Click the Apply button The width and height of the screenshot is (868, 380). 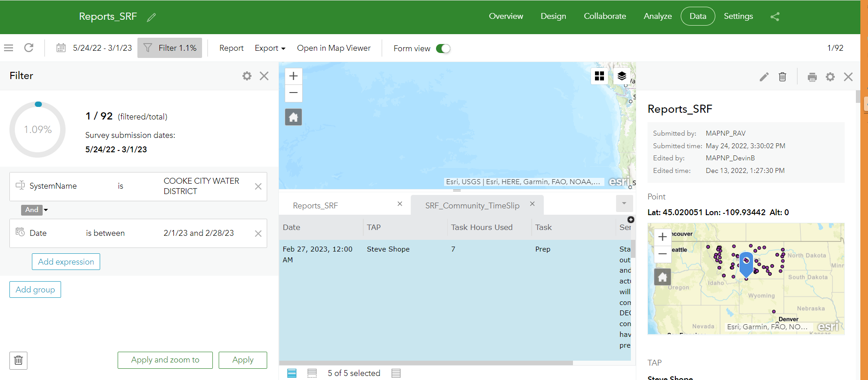tap(243, 360)
